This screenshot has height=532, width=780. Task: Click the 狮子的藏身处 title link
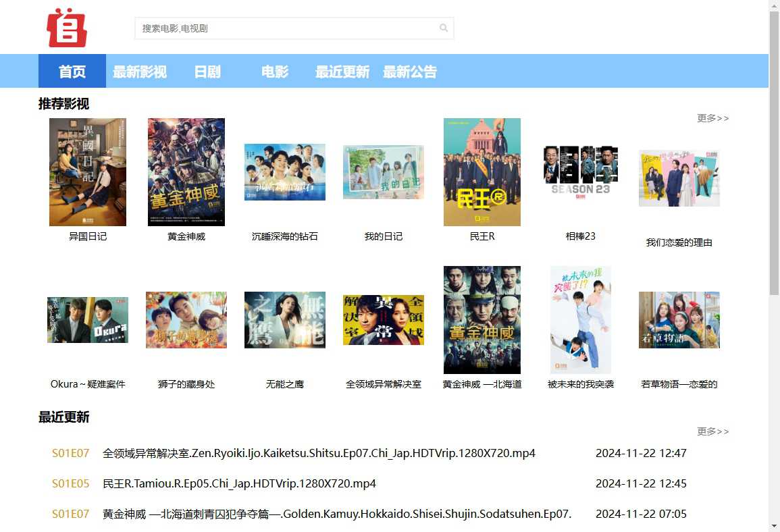pos(186,384)
